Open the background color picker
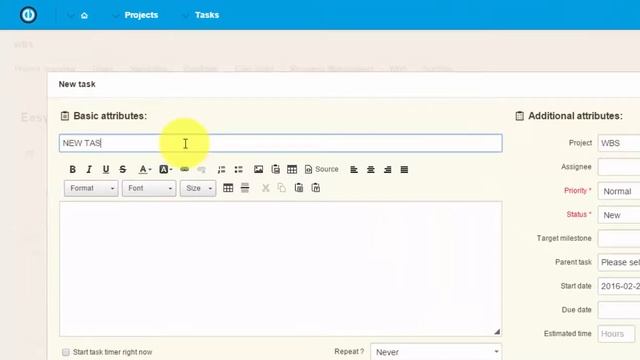 pos(165,169)
